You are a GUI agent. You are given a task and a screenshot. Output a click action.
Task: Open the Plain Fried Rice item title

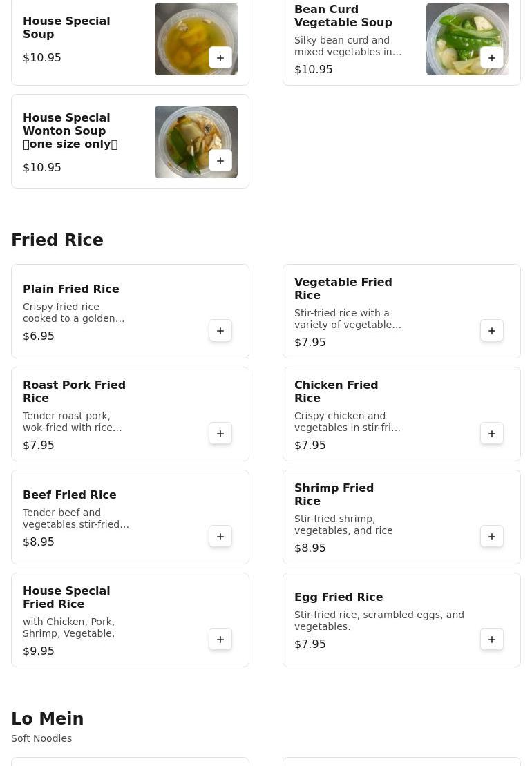71,289
